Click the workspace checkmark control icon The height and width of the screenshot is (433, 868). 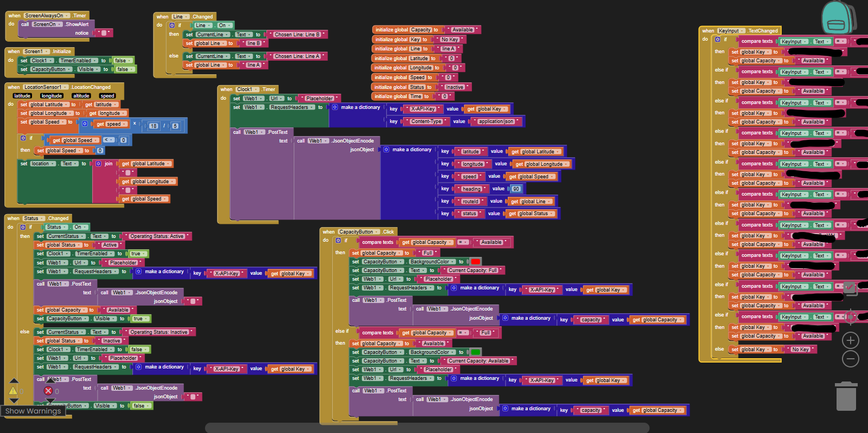[850, 287]
